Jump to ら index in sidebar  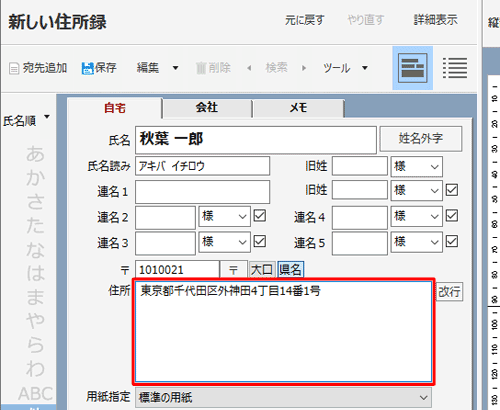(35, 345)
